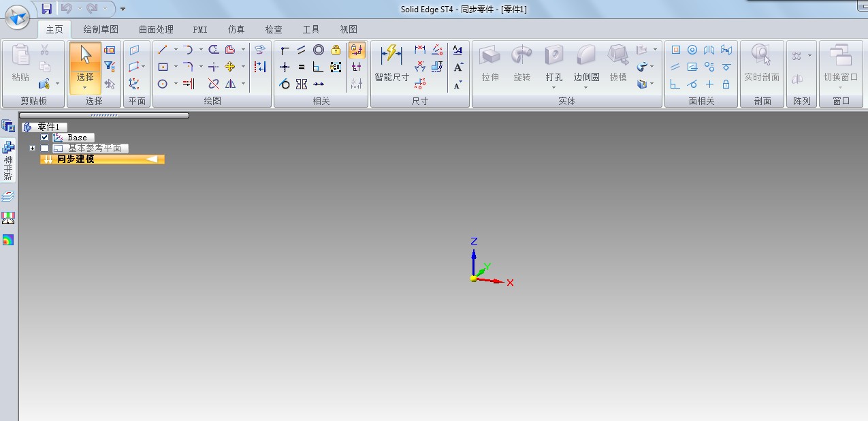Image resolution: width=868 pixels, height=421 pixels.
Task: Toggle the 基本参考平面 visibility checkbox
Action: (45, 149)
